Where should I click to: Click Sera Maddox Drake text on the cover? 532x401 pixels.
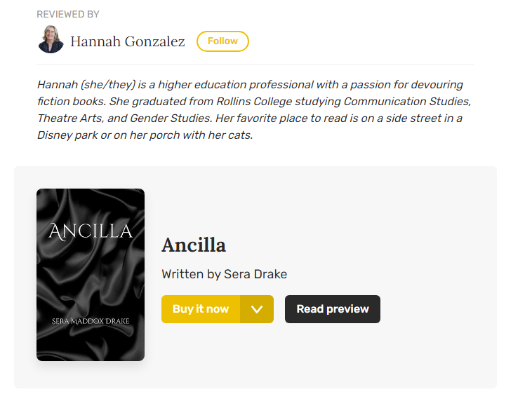[x=91, y=321]
